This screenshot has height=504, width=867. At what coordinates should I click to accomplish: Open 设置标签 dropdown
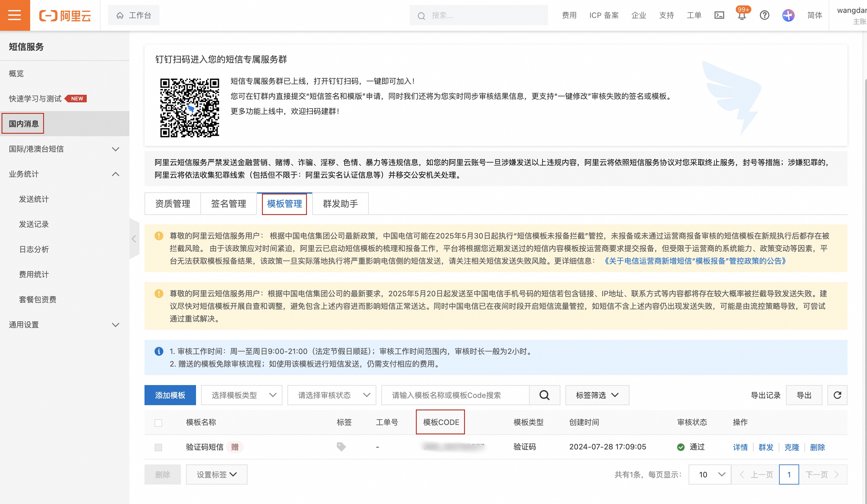click(x=216, y=475)
